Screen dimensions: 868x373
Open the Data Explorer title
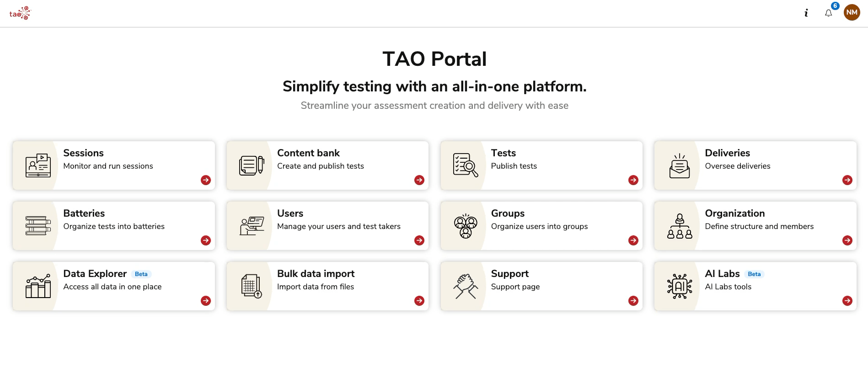point(95,274)
